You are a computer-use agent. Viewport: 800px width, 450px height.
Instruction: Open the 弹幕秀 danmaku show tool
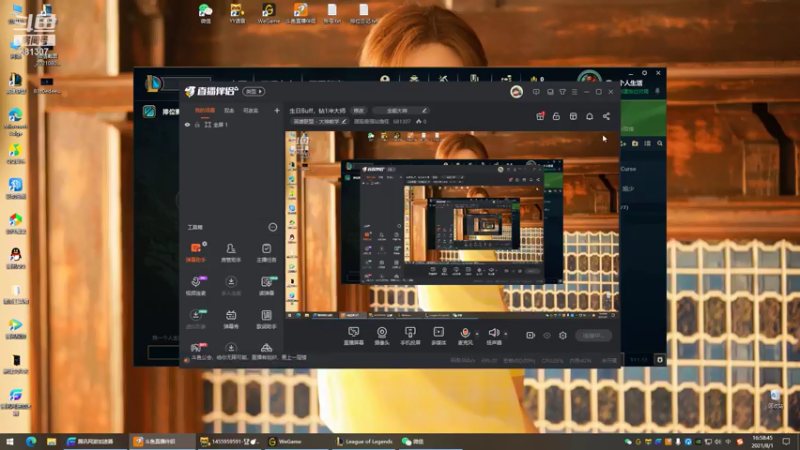(x=231, y=319)
